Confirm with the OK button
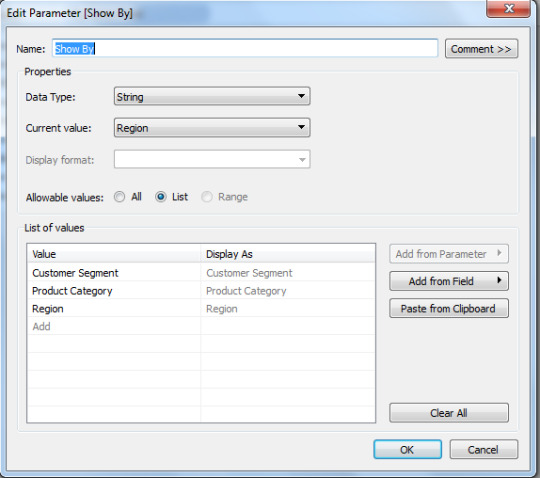Screen dimensions: 540x478 pyautogui.click(x=407, y=449)
